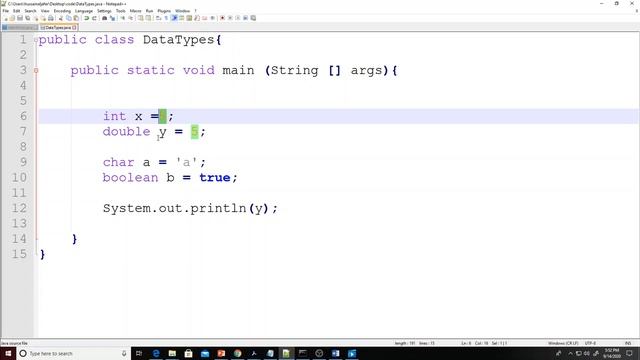Click the word 'double' on line 7
The width and height of the screenshot is (640, 360).
pyautogui.click(x=127, y=131)
